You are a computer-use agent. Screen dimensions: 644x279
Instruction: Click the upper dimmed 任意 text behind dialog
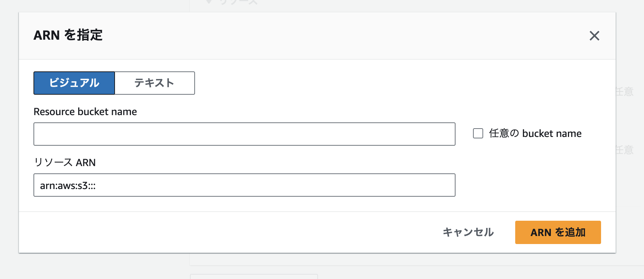(x=625, y=91)
